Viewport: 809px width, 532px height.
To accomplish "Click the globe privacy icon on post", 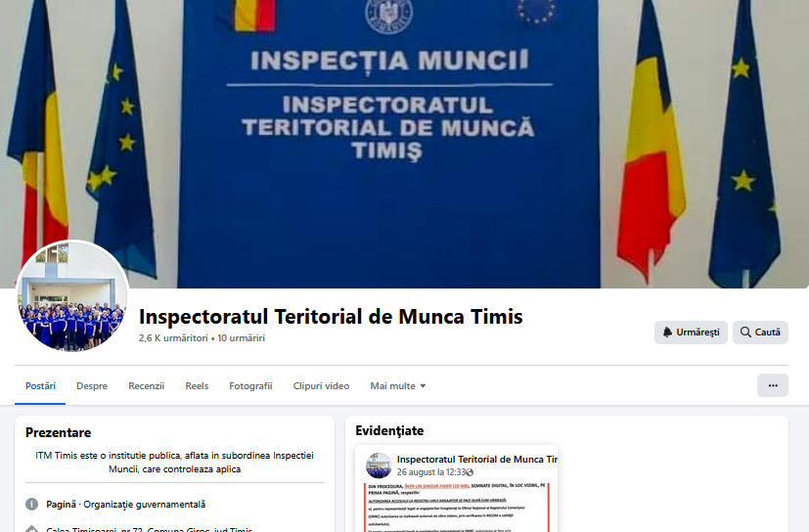I will 470,472.
